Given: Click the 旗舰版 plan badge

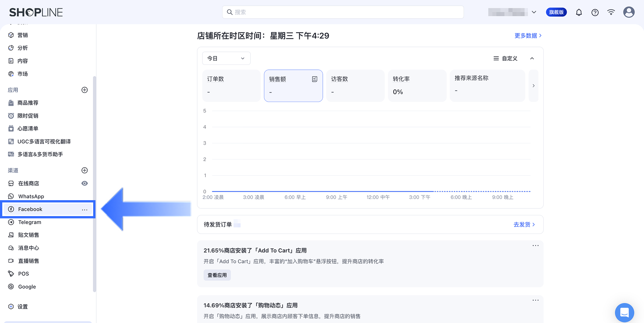Looking at the screenshot, I should click(556, 12).
